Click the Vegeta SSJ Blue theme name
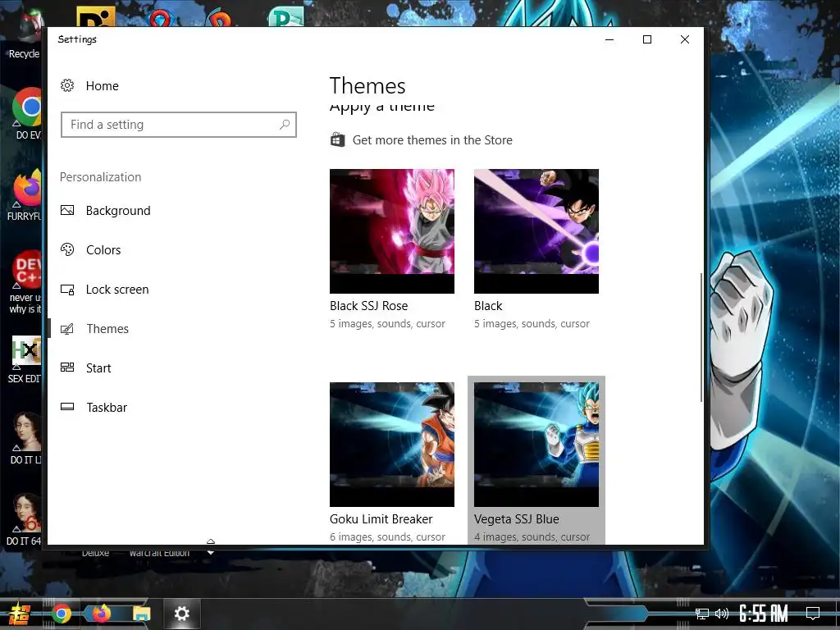Viewport: 840px width, 630px height. coord(517,519)
